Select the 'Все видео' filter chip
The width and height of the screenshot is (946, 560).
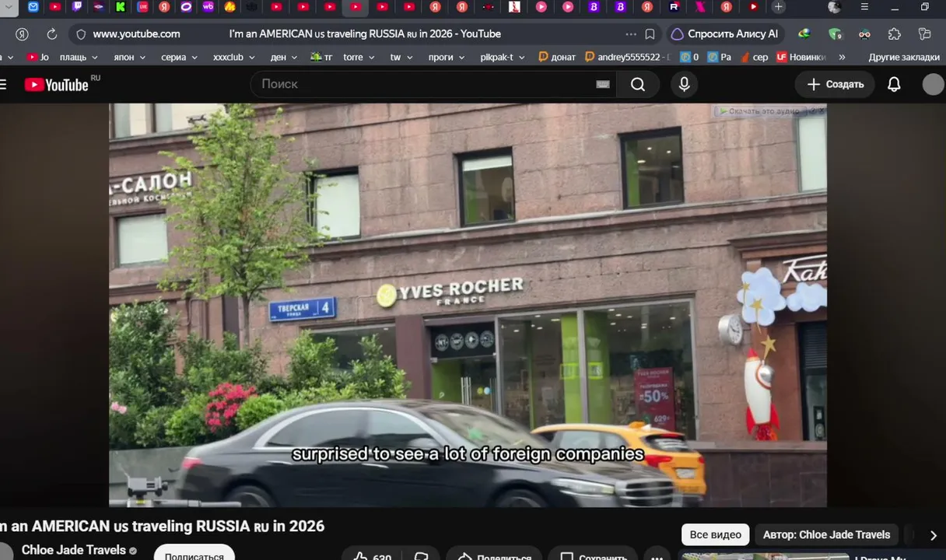(x=716, y=534)
